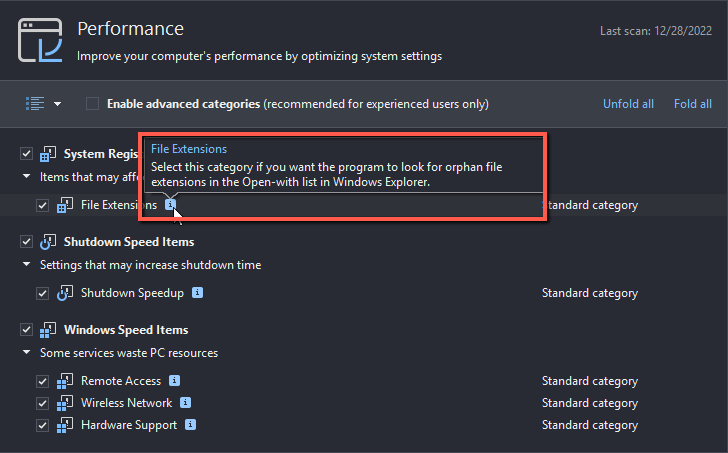728x453 pixels.
Task: Click the info icon beside Remote Access
Action: coord(174,381)
